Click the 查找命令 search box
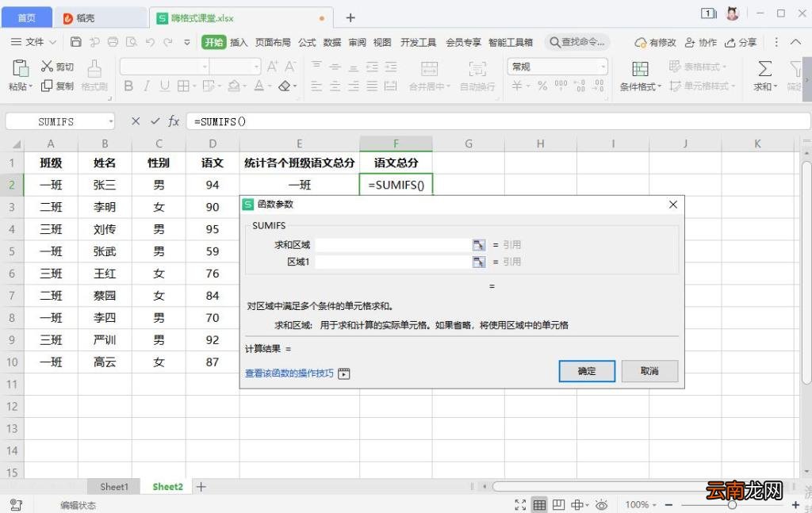This screenshot has width=812, height=513. (577, 42)
